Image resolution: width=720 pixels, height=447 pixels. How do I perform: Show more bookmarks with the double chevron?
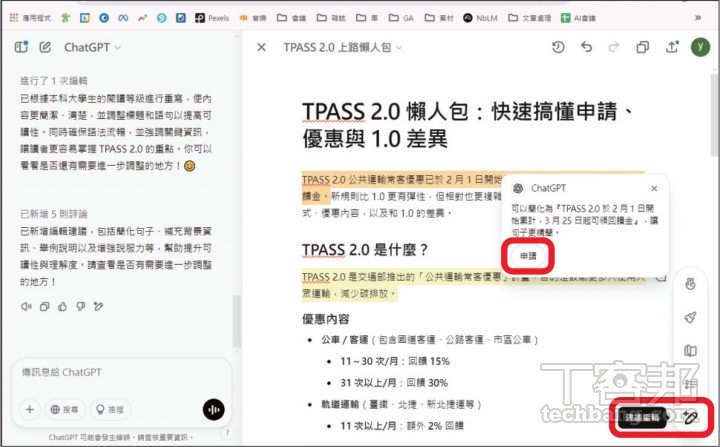[698, 18]
